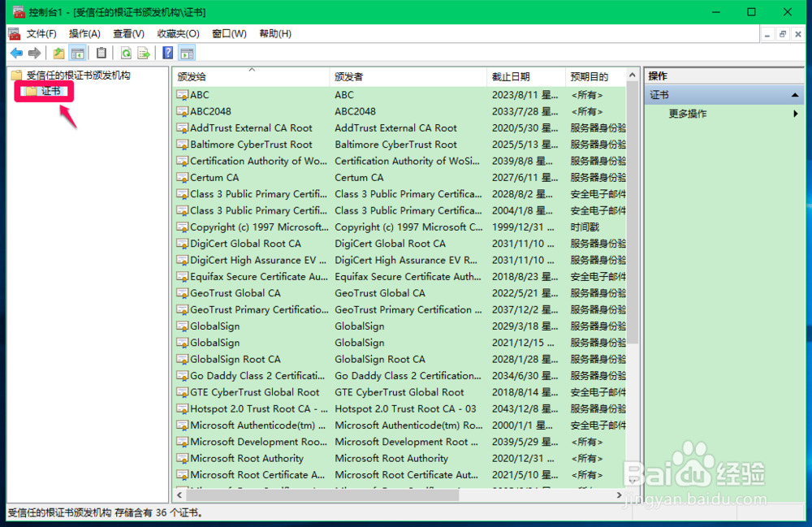812x527 pixels.
Task: Select Go Daddy Class 2 Certificati... row
Action: tap(400, 376)
